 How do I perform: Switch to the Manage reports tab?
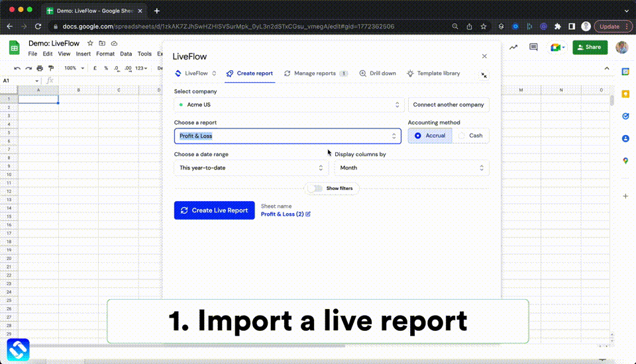point(316,73)
